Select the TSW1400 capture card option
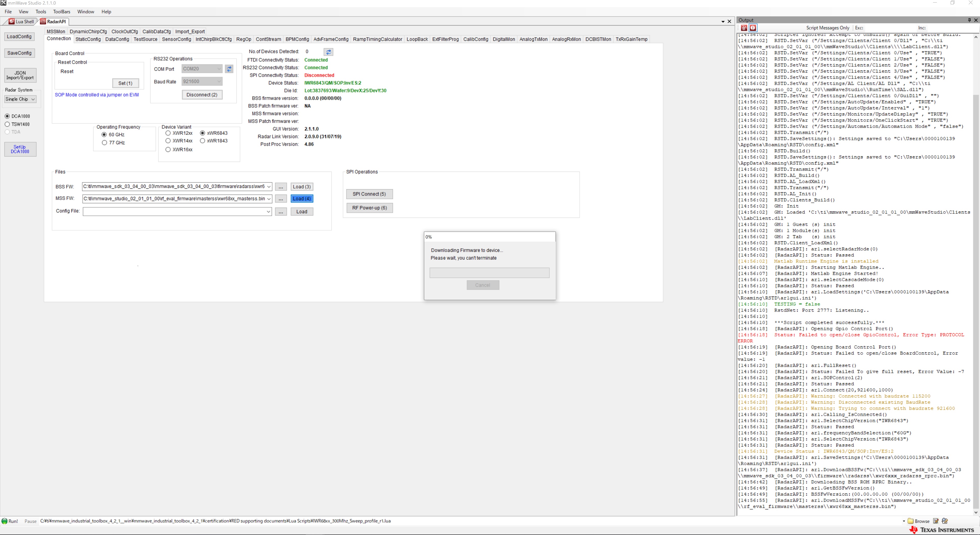Image resolution: width=980 pixels, height=535 pixels. [x=7, y=124]
